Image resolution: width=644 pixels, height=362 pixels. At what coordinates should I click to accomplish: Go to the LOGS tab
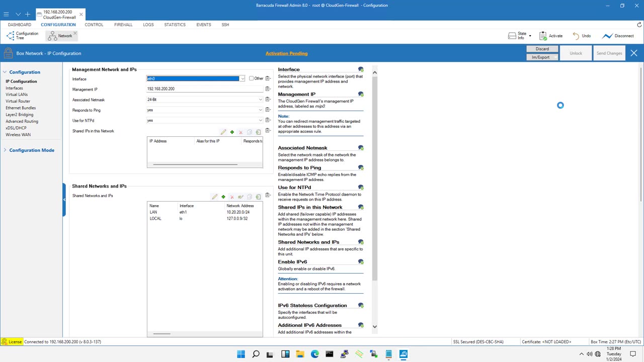click(x=148, y=25)
